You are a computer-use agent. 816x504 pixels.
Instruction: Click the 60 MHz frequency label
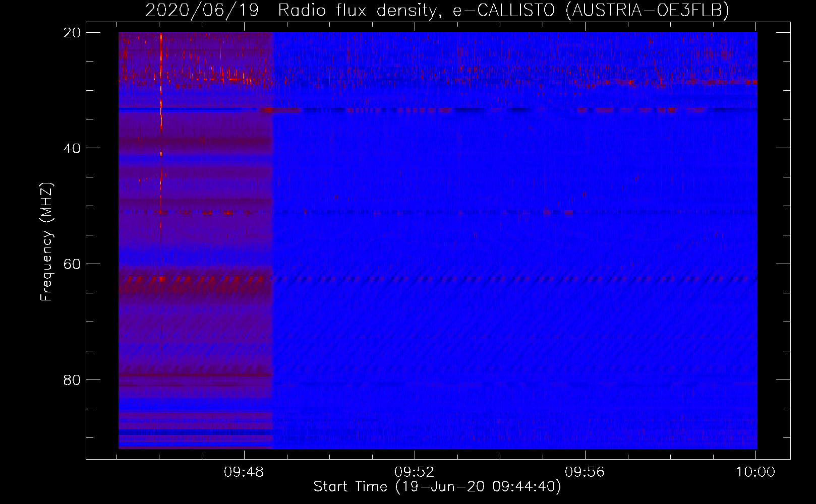[x=72, y=264]
